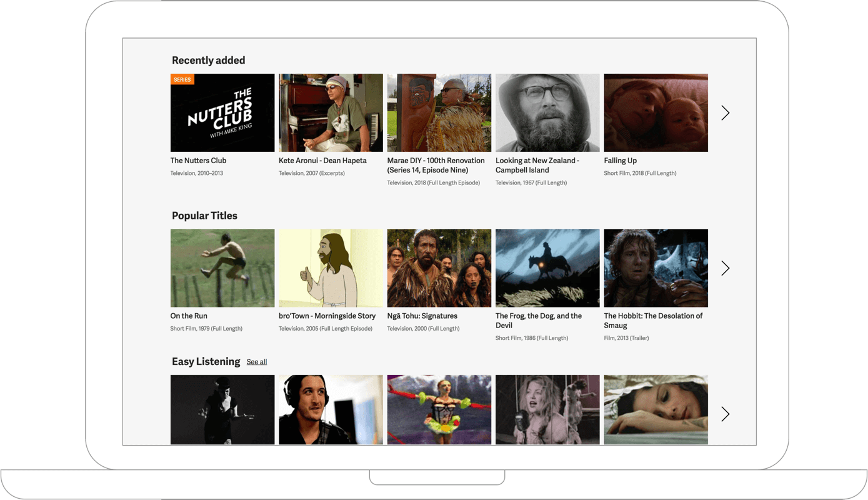Click the text Television, 2007 (Excerpts)
868x500 pixels.
[312, 173]
